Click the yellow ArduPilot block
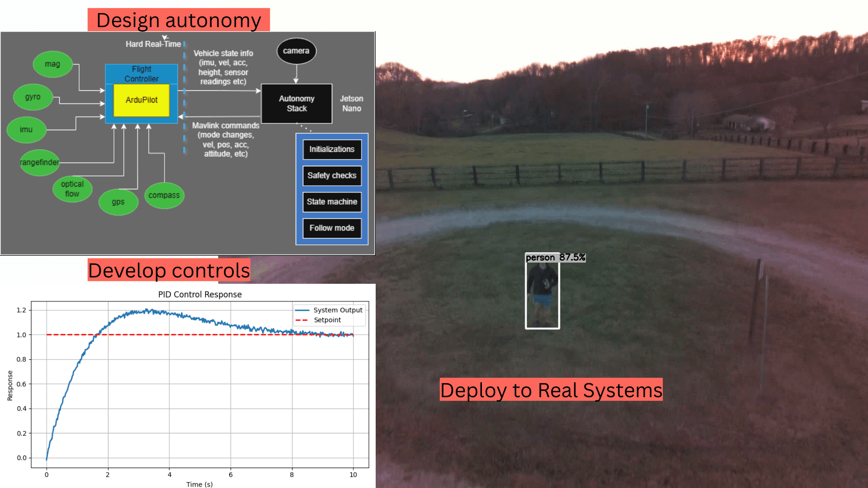 tap(142, 100)
